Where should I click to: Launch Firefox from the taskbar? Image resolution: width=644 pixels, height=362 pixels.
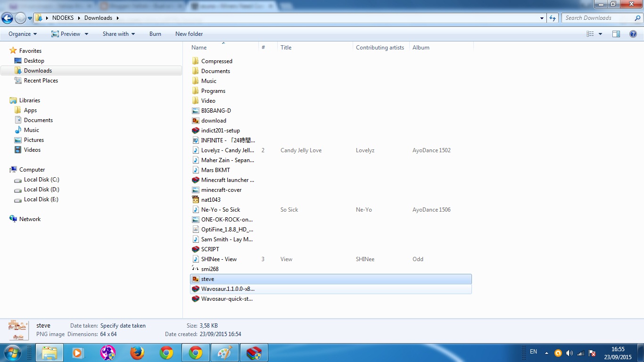click(137, 352)
